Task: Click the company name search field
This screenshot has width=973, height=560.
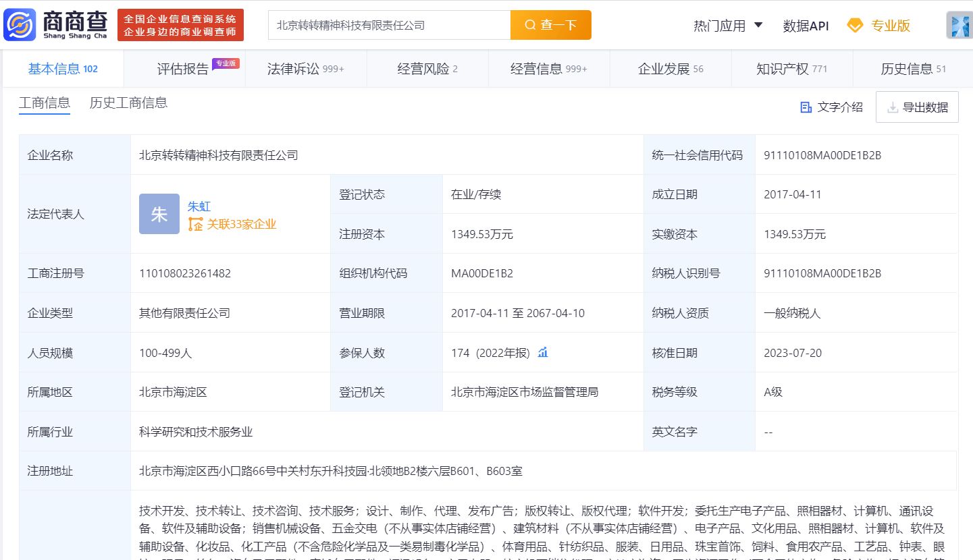Action: tap(390, 25)
